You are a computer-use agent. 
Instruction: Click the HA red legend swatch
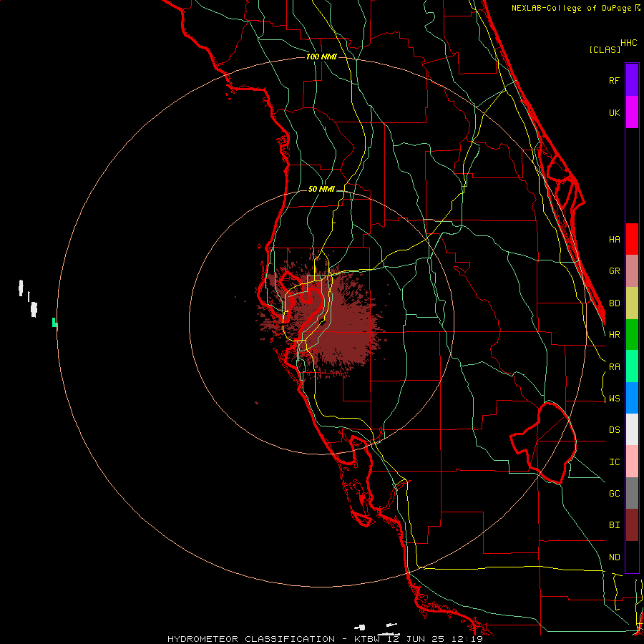click(632, 239)
